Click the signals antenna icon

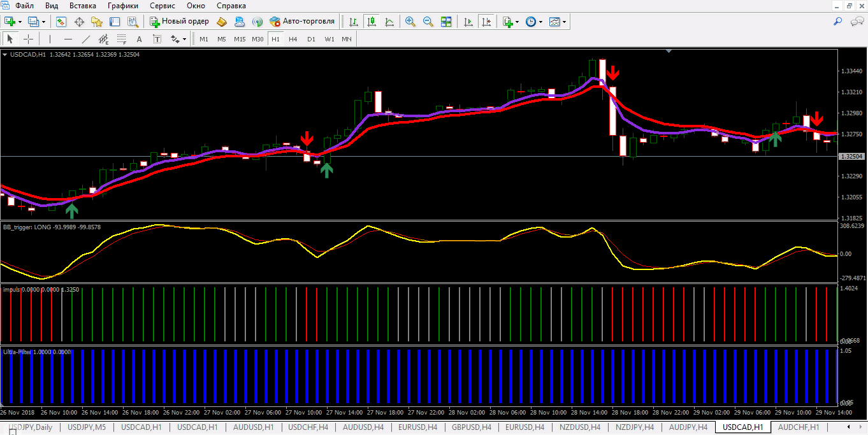click(x=257, y=22)
